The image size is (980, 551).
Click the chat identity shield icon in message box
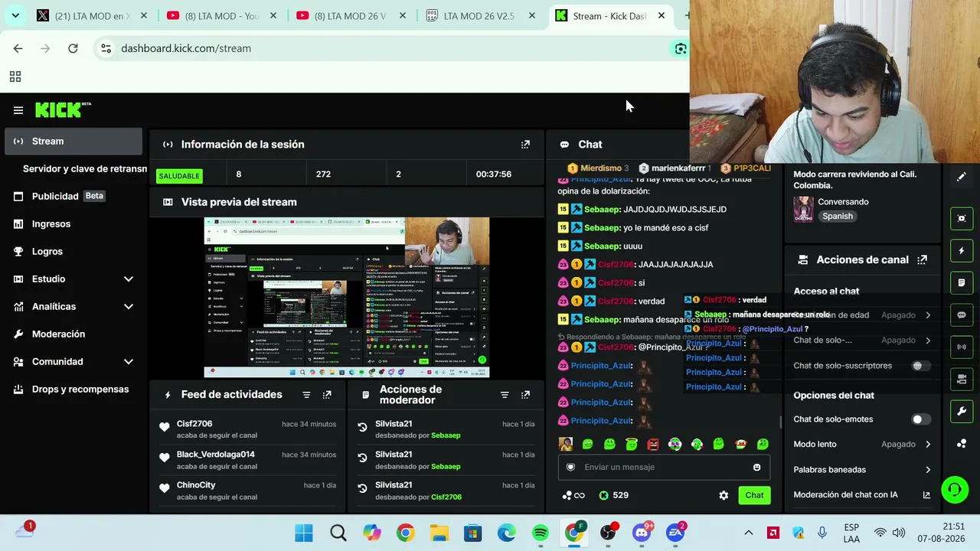[570, 467]
